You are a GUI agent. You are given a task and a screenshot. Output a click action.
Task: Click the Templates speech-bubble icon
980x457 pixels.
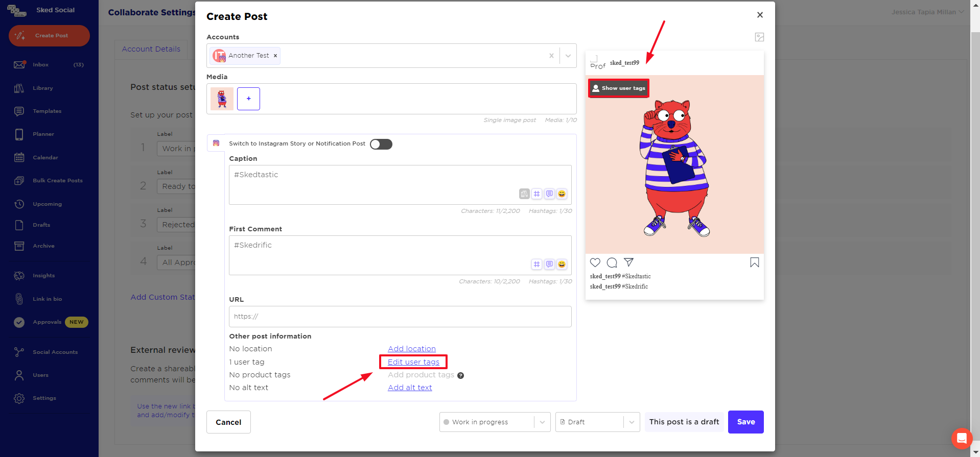(19, 111)
